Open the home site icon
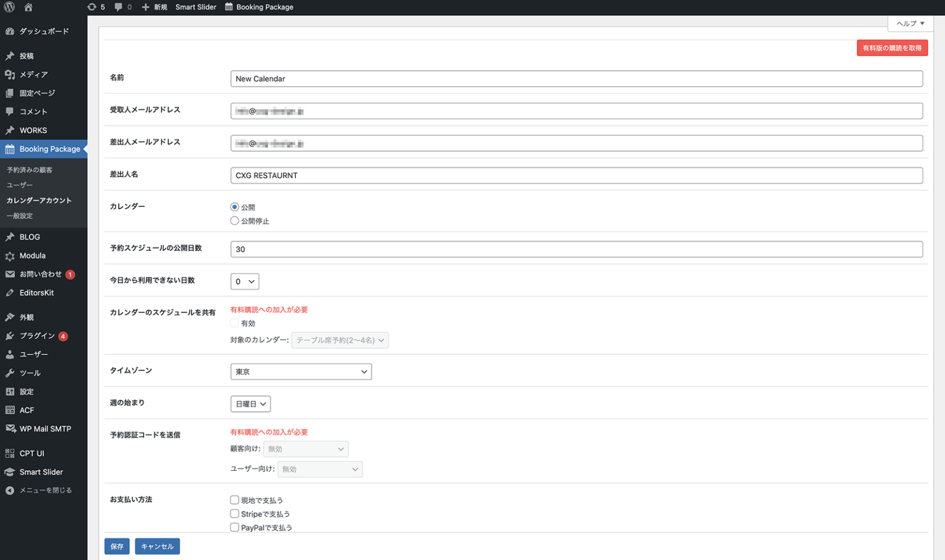This screenshot has width=945, height=560. (x=28, y=7)
